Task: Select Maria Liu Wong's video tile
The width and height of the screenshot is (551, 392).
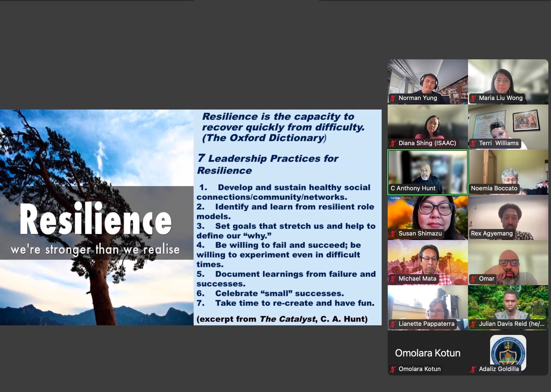Action: pyautogui.click(x=508, y=82)
